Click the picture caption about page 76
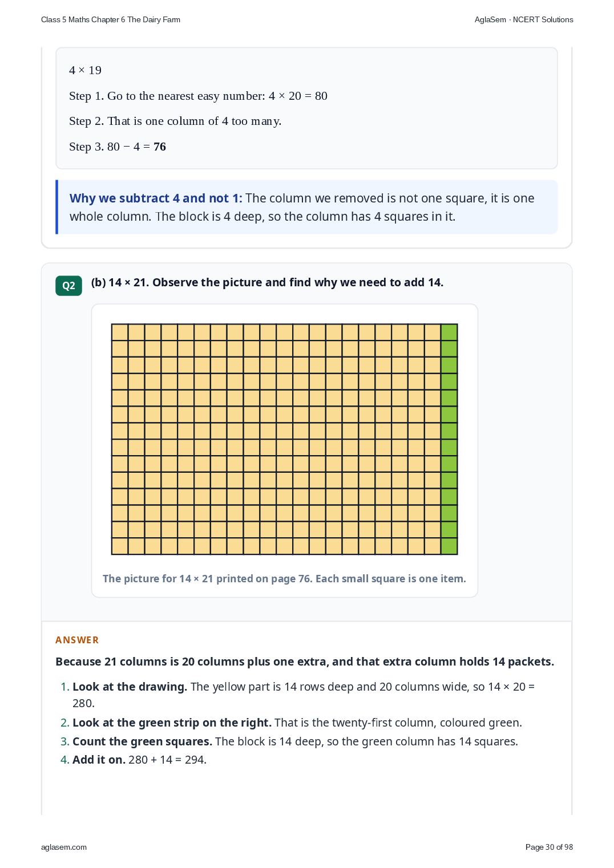Image resolution: width=614 pixels, height=868 pixels. (284, 578)
